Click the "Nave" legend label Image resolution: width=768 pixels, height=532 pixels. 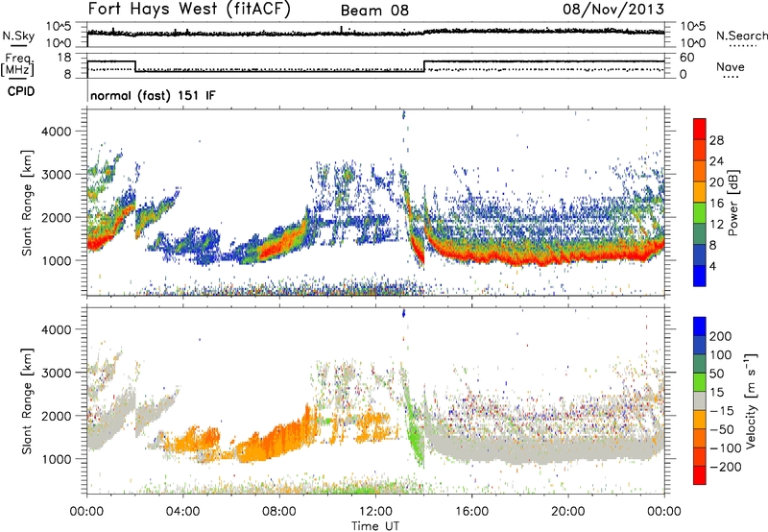click(731, 66)
